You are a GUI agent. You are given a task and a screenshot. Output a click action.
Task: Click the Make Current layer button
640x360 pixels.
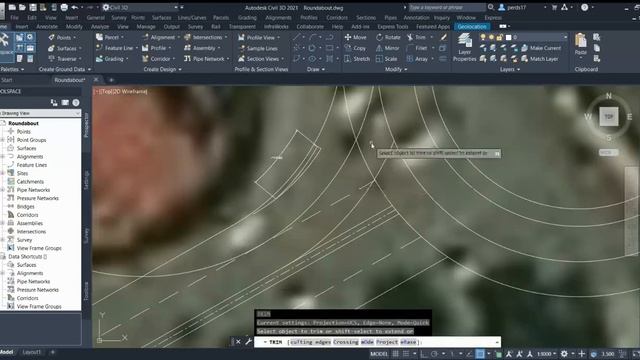pos(541,48)
